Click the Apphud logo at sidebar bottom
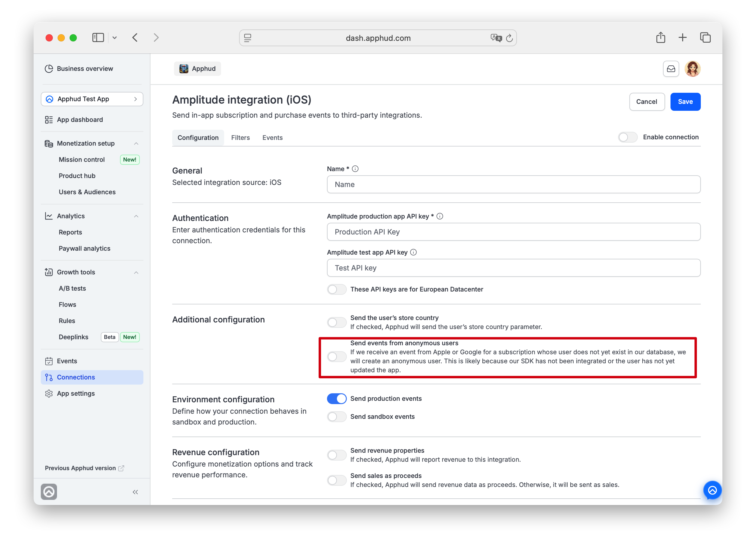 click(x=49, y=492)
